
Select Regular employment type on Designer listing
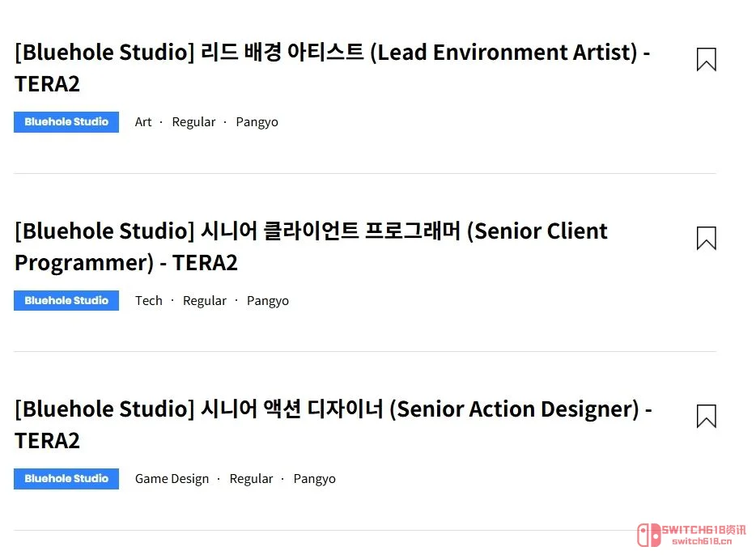click(251, 478)
